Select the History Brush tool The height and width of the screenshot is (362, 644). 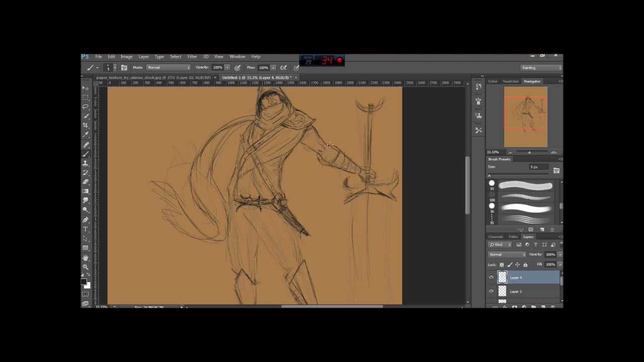click(x=86, y=173)
